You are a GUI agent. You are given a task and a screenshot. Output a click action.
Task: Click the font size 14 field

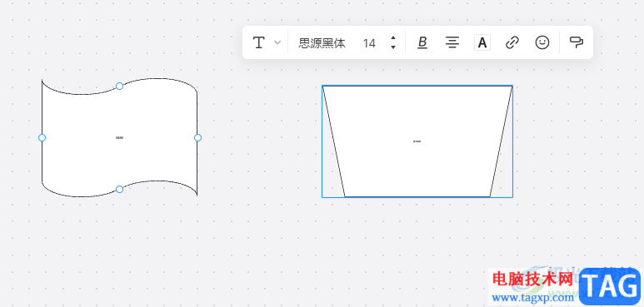(369, 43)
